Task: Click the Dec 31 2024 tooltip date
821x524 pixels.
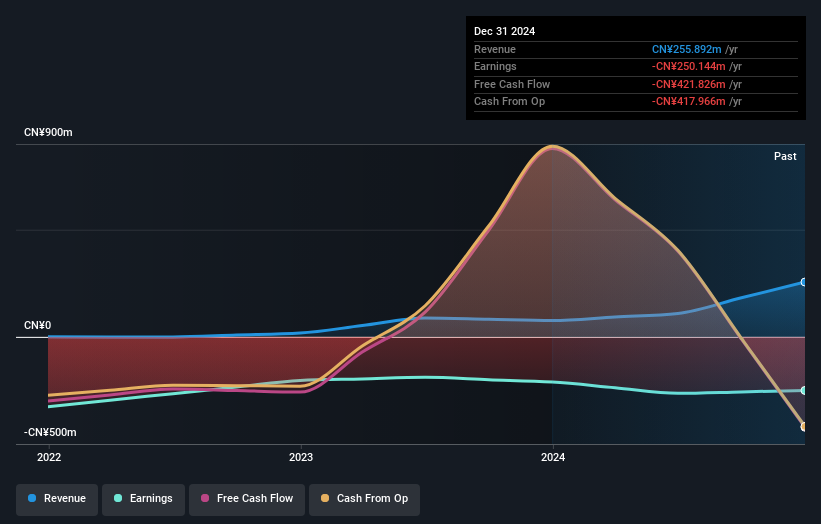Action: click(x=505, y=31)
